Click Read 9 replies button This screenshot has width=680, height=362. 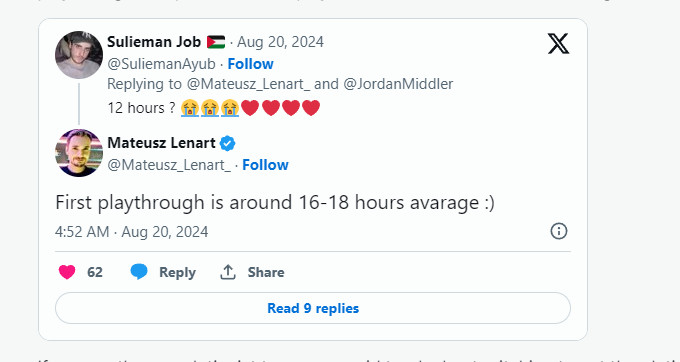pos(313,308)
